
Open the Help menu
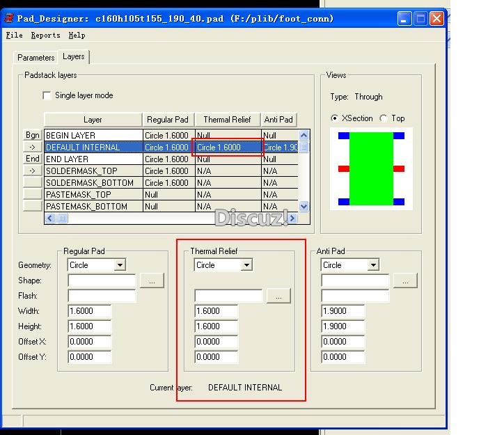pos(77,35)
